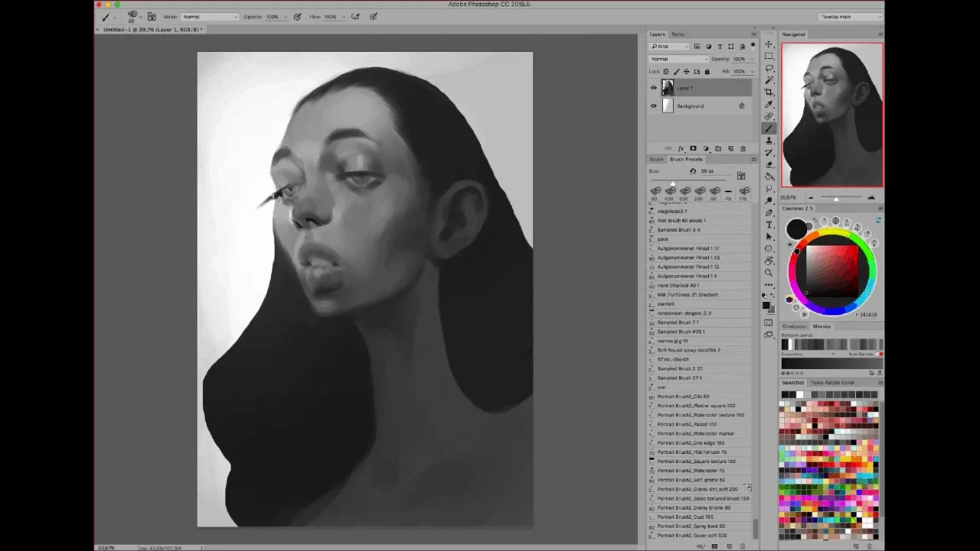980x551 pixels.
Task: Open the Add layer style fx menu
Action: tap(681, 149)
